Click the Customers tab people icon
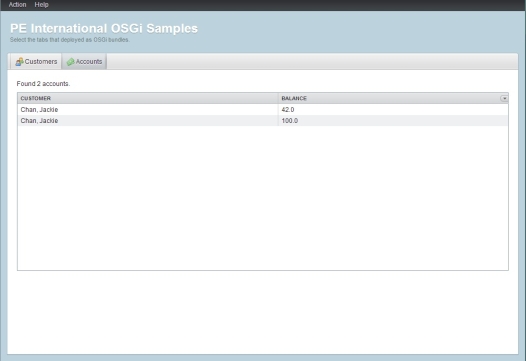 19,62
